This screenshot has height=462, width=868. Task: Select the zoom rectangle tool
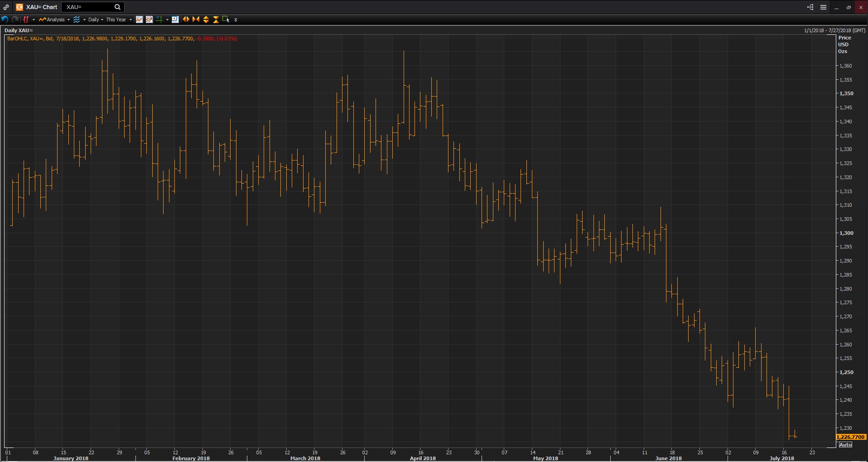[226, 19]
